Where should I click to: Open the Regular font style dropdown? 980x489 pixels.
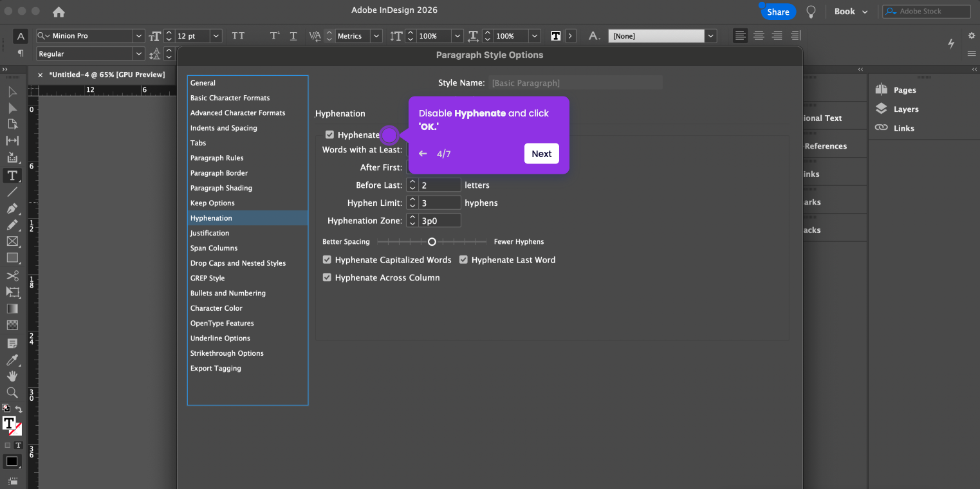click(138, 54)
